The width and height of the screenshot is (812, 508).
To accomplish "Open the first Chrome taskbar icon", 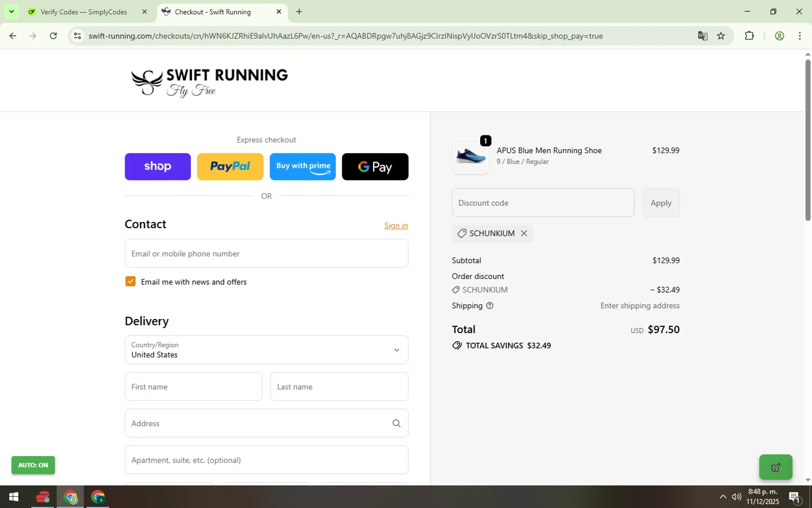I will 70,497.
